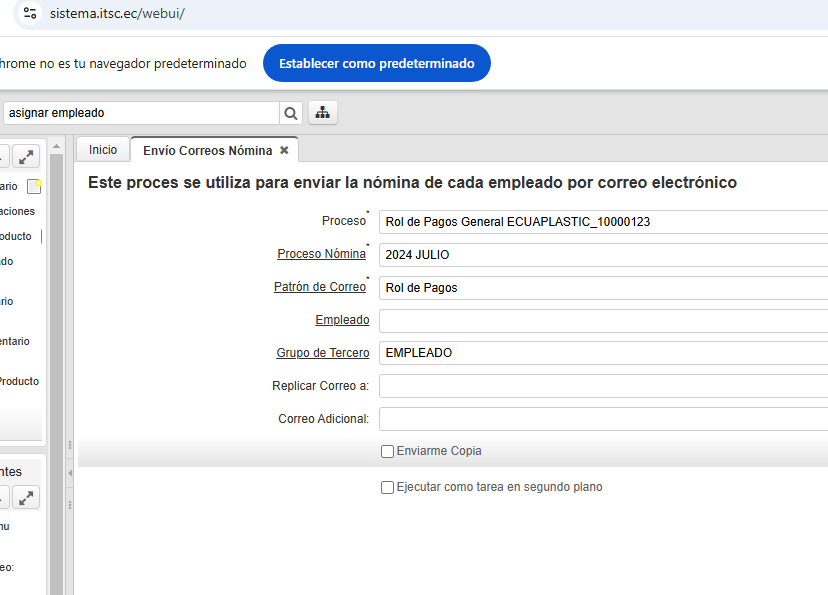This screenshot has height=595, width=828.
Task: Click the search magnifier icon
Action: [291, 113]
